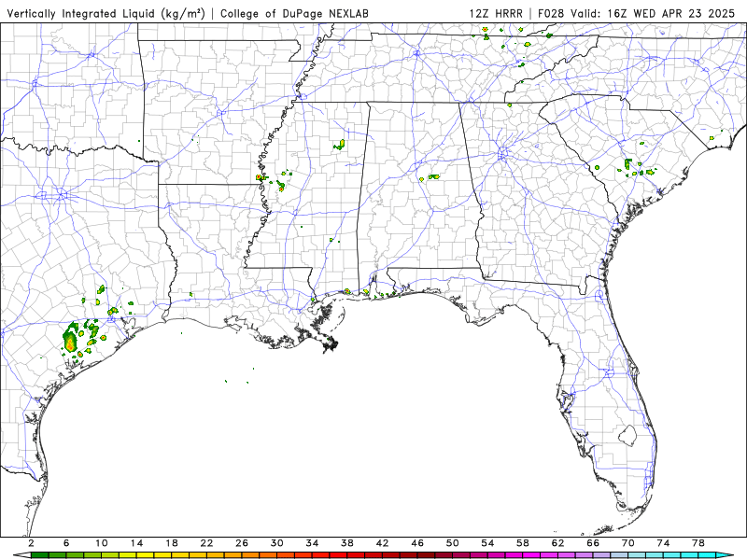This screenshot has height=560, width=747.
Task: Click the colorbar value label "10"
Action: (x=102, y=543)
